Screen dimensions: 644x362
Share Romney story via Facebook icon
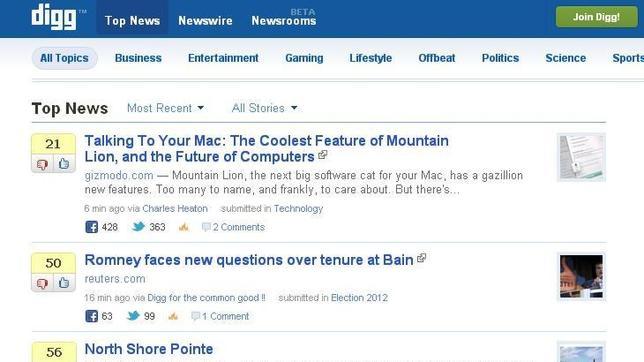[91, 316]
